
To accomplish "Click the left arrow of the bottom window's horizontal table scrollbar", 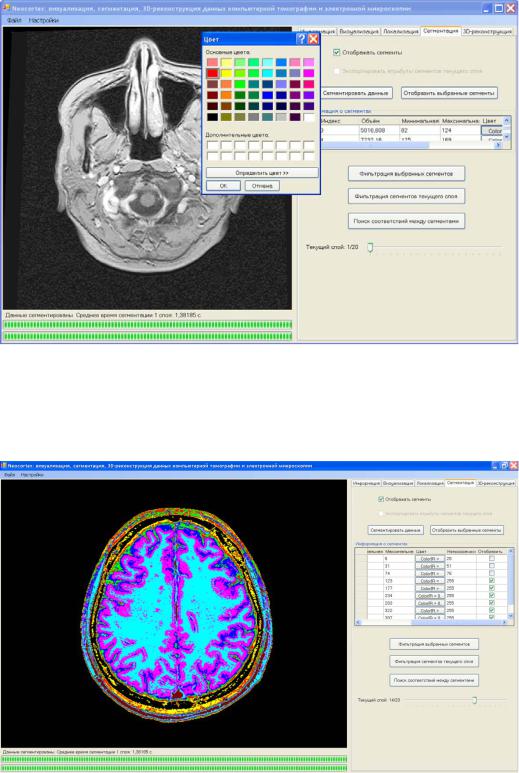I will [x=358, y=623].
